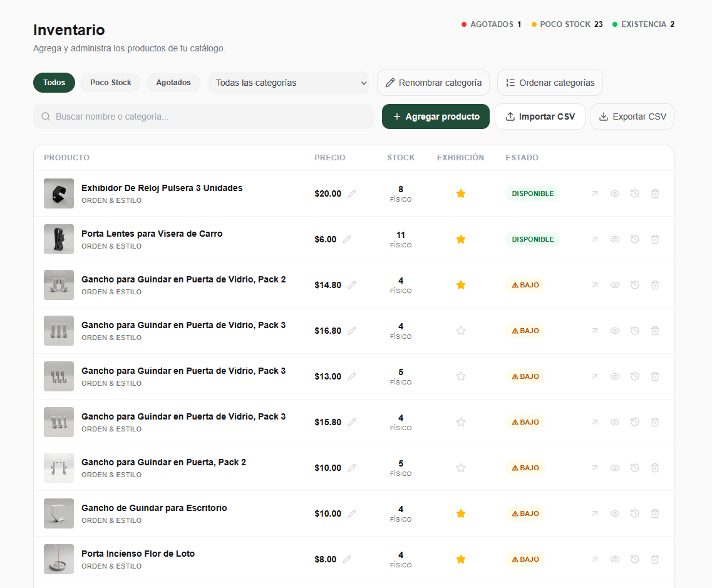
Task: Unstar Porta Lentes para Visera exhibition star
Action: click(461, 239)
